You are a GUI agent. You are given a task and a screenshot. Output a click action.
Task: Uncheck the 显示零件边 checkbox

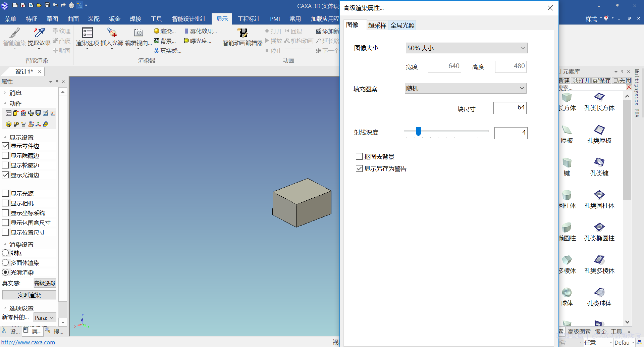tap(5, 146)
